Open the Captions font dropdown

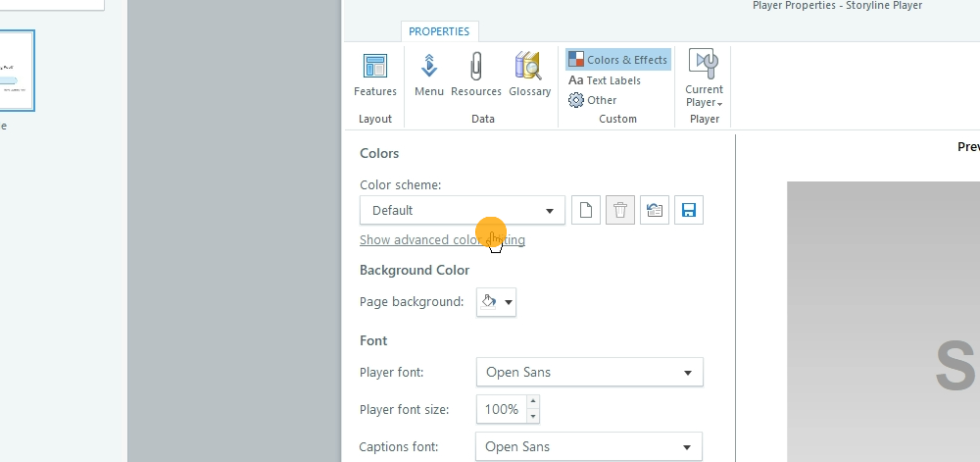[x=589, y=447]
